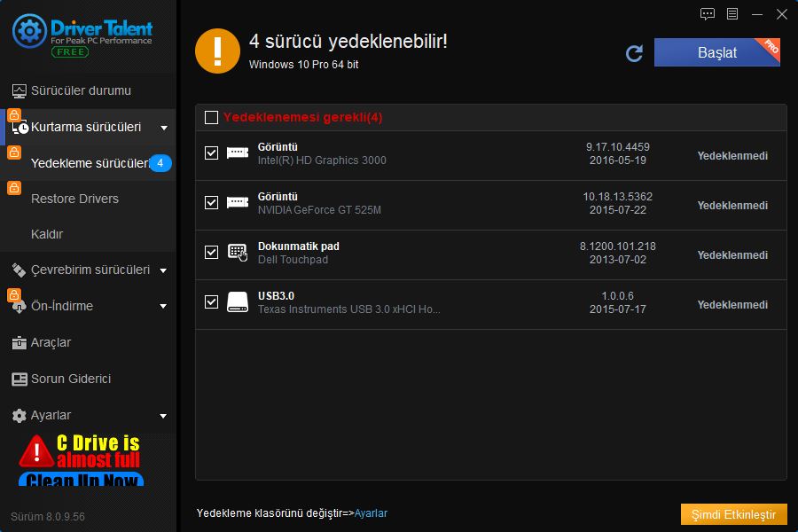Click version 10.18.13.5362 text
798x532 pixels.
618,197
